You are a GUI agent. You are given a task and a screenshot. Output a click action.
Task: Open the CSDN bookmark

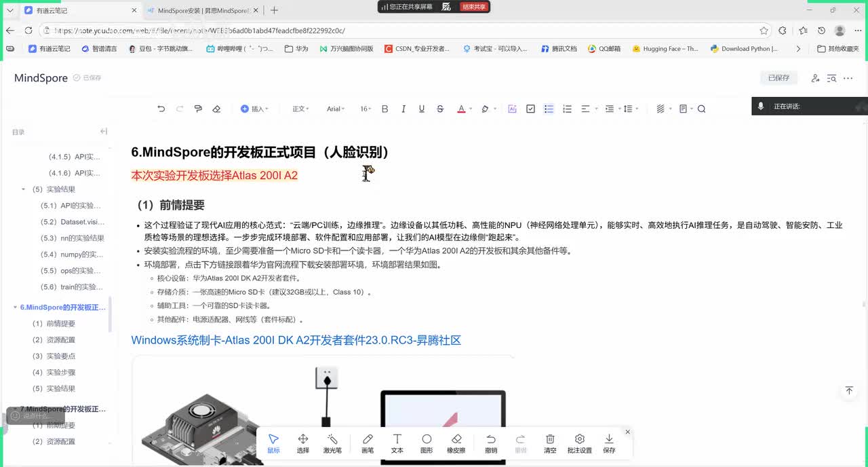(417, 49)
